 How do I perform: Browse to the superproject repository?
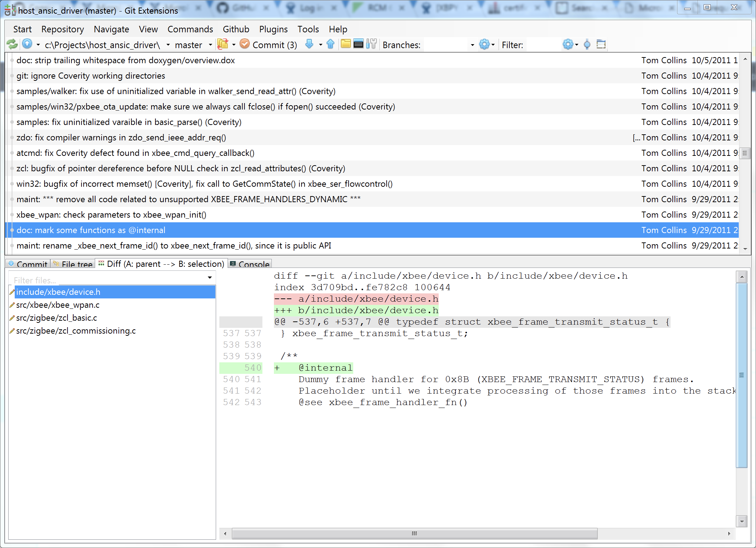pyautogui.click(x=28, y=44)
